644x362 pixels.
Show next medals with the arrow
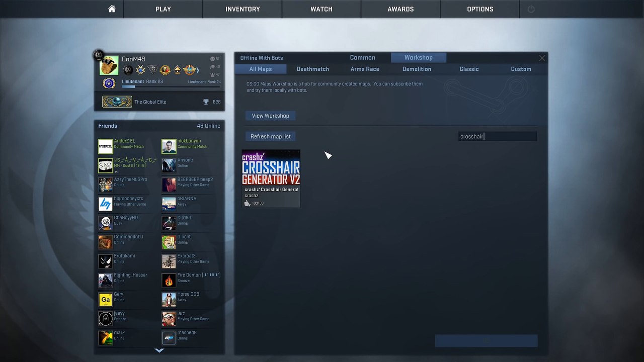tap(198, 70)
